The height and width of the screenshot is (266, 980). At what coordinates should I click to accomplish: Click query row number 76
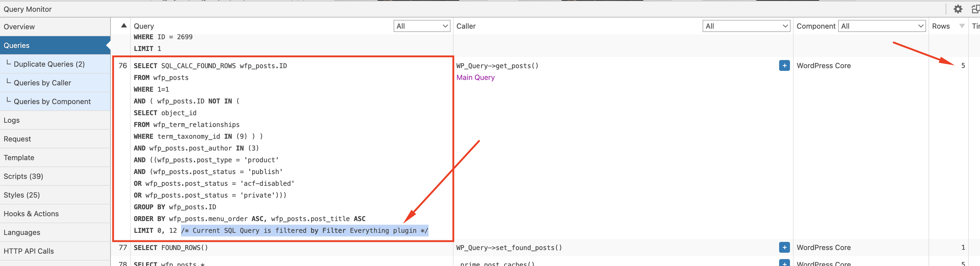click(x=123, y=65)
